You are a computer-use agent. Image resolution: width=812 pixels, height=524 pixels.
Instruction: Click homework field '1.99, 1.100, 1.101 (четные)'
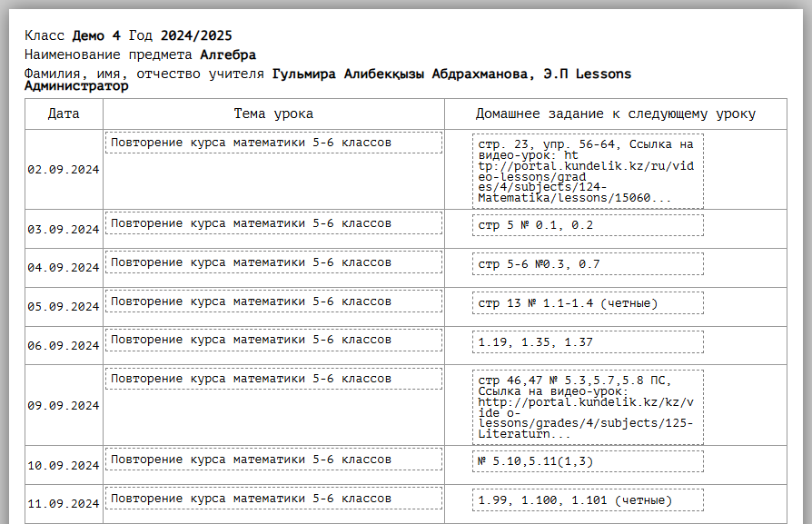point(588,500)
